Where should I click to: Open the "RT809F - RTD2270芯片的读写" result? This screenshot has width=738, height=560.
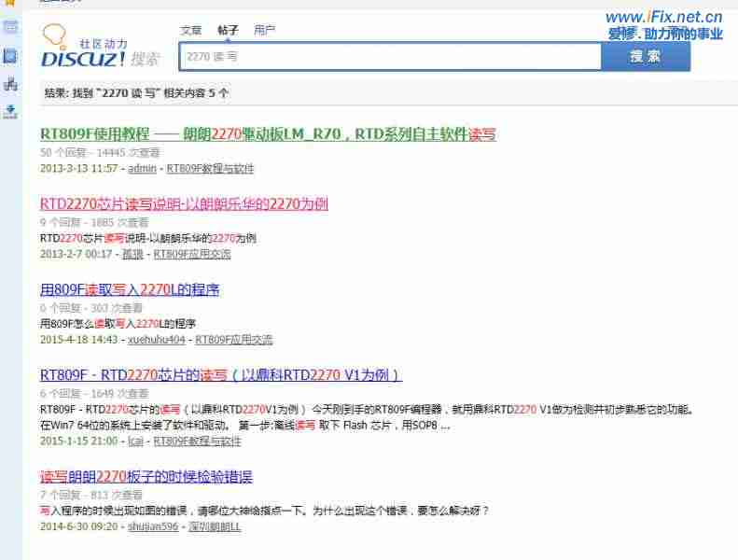(221, 375)
